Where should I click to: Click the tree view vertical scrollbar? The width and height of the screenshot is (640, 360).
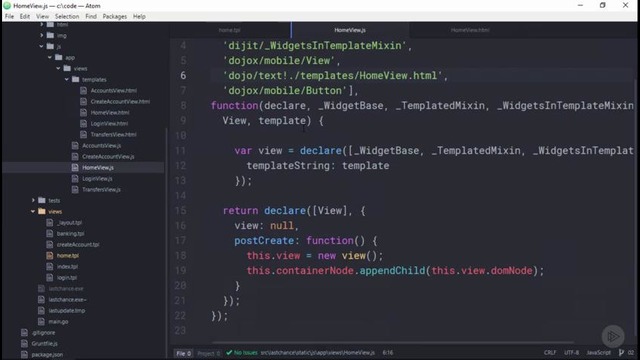[166, 244]
